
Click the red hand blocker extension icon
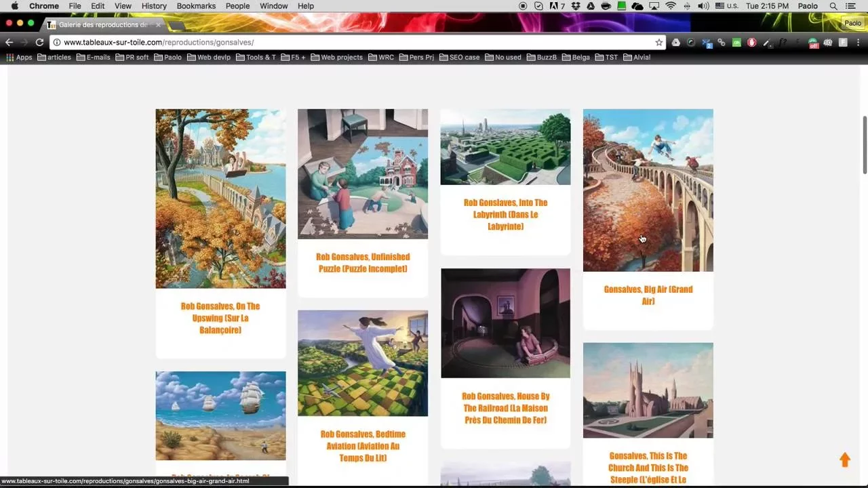coord(751,42)
